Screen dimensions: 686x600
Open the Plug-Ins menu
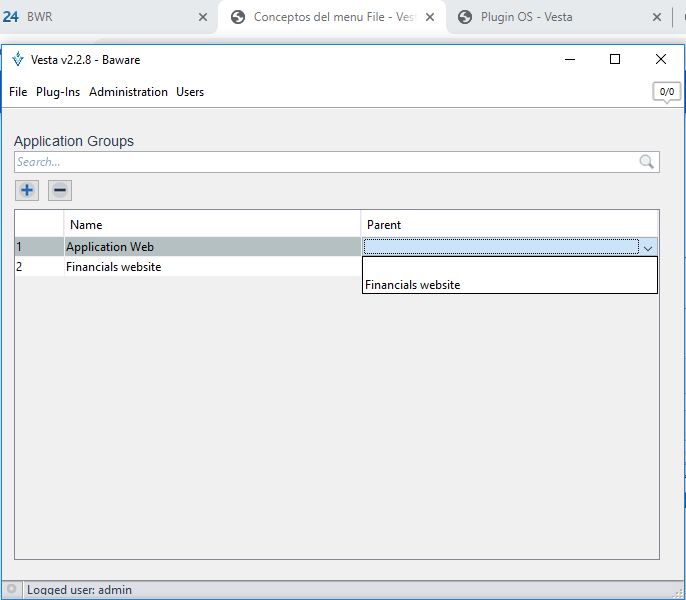[x=58, y=92]
